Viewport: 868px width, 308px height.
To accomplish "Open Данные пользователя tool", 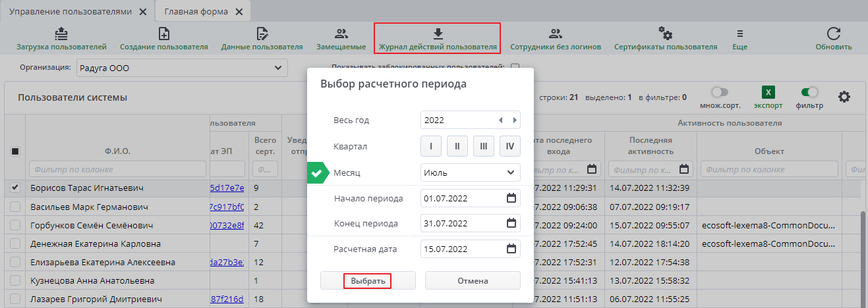I will coord(262,39).
